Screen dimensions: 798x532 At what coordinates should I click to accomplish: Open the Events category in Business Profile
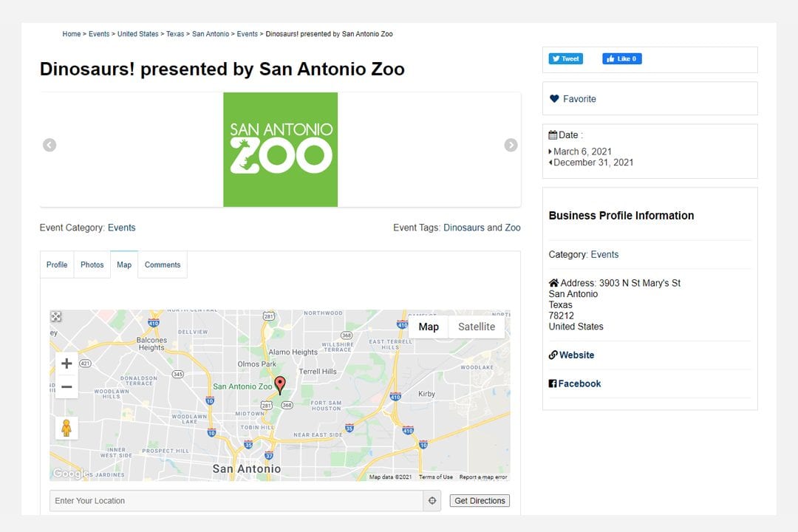click(x=604, y=254)
